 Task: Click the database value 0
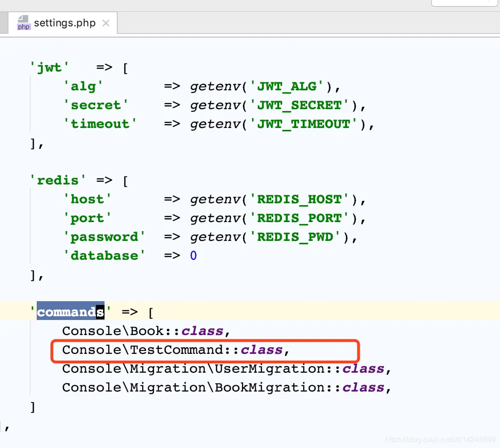(x=193, y=256)
